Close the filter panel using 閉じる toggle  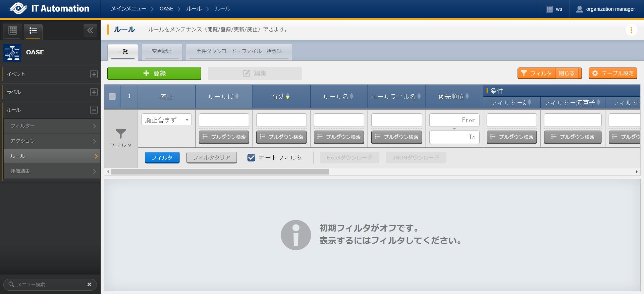click(567, 73)
